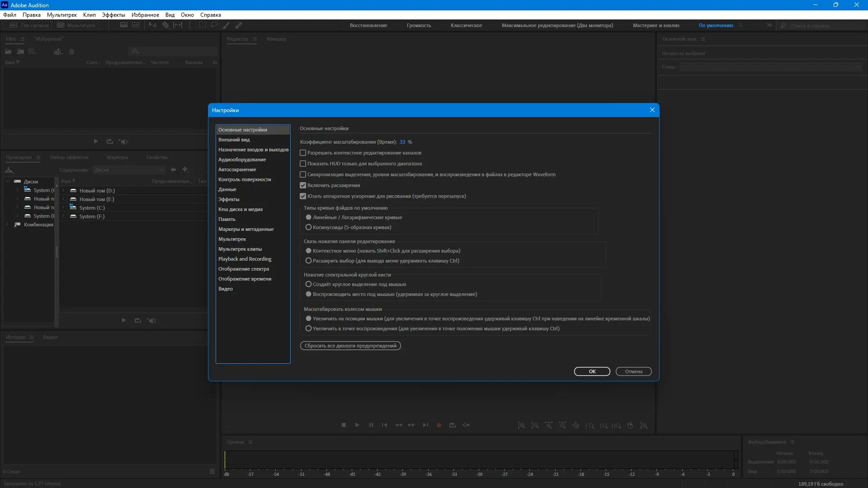Open "Аудиооборудование" settings category
The image size is (868, 488).
[242, 160]
